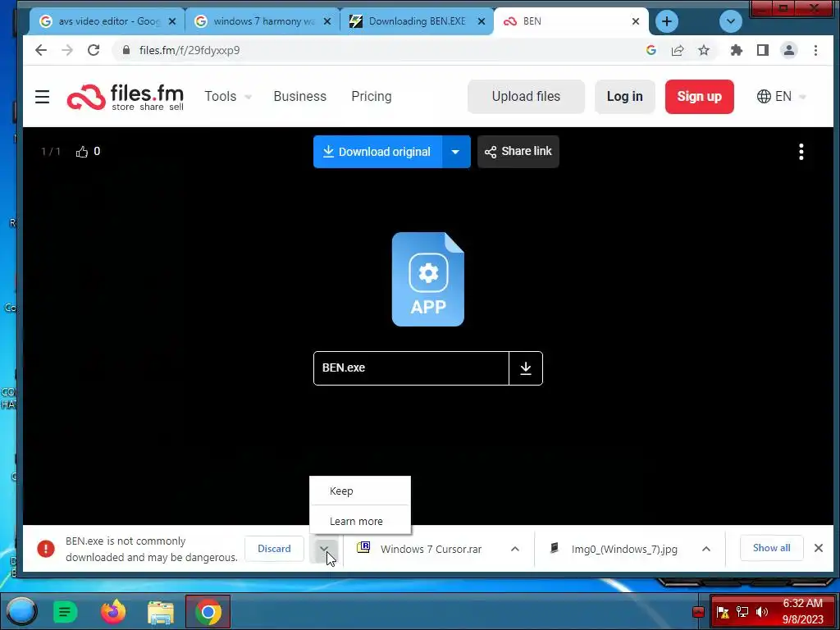Expand options for Img0_(Windows_7).jpg
This screenshot has width=840, height=630.
pyautogui.click(x=706, y=549)
